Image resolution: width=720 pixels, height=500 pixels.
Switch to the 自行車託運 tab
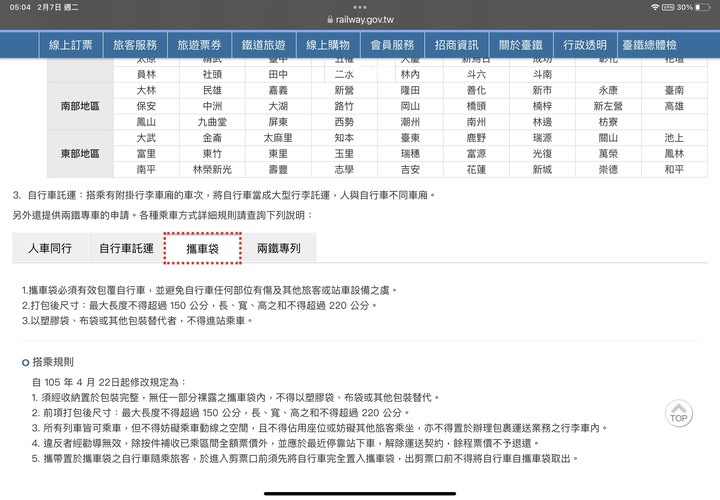click(x=126, y=248)
